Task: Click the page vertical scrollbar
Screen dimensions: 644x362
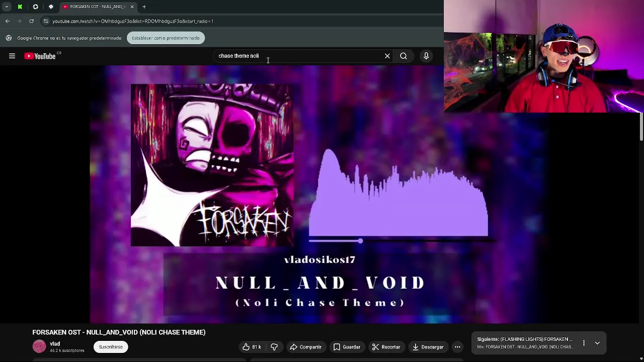Action: 641,127
